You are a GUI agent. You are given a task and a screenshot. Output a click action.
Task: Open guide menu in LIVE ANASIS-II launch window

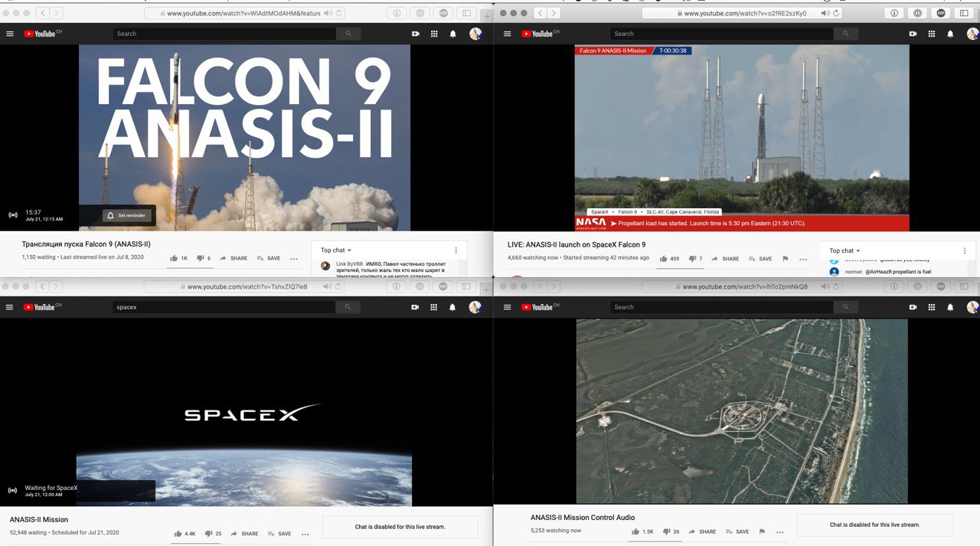click(x=508, y=34)
